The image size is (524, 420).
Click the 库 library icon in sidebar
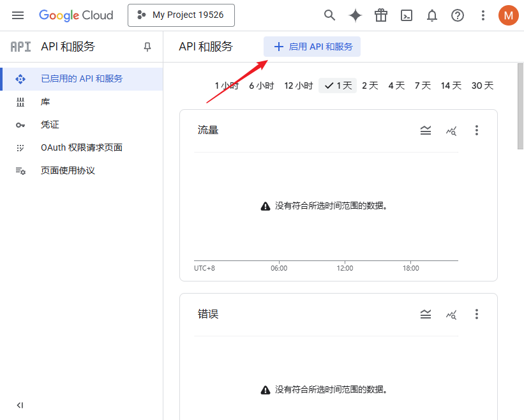(21, 101)
